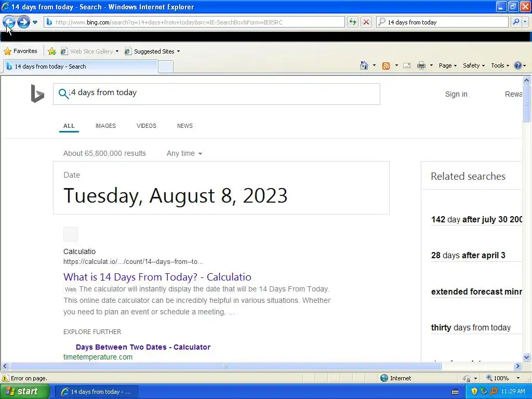Viewport: 532px width, 399px height.
Task: Click related search '142 day after july 30'
Action: pyautogui.click(x=477, y=220)
